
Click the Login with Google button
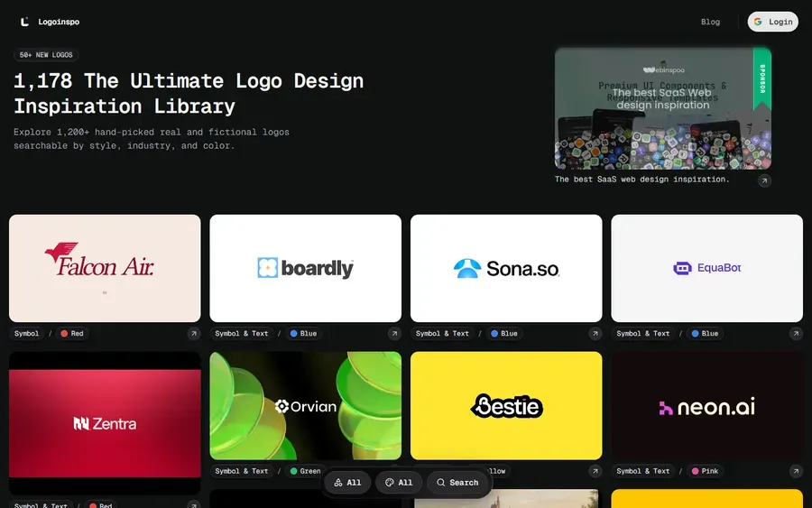point(772,22)
